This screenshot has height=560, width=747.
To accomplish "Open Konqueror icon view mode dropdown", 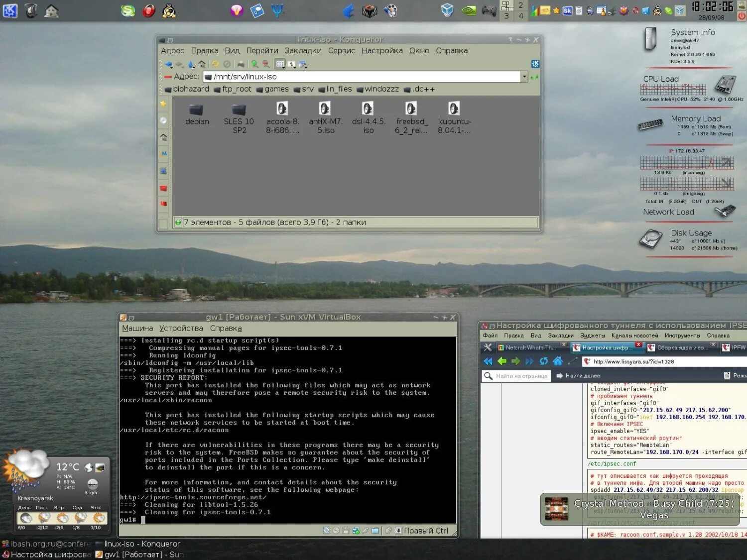I will [280, 64].
